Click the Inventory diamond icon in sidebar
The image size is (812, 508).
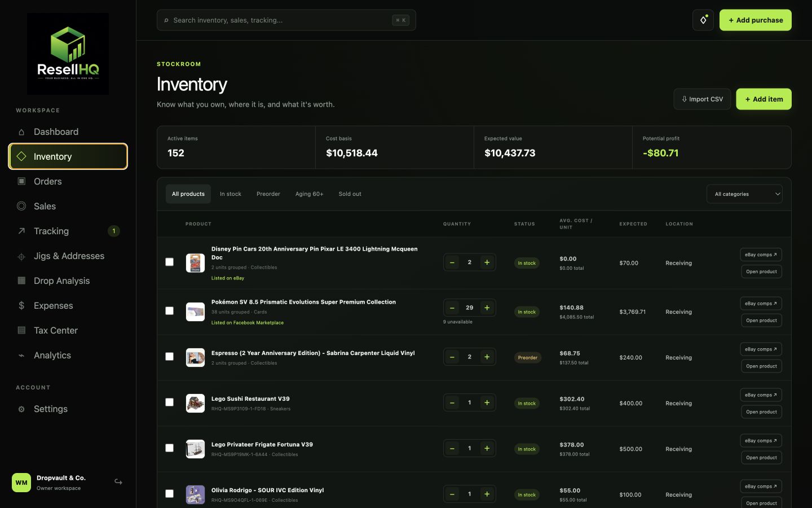point(21,156)
